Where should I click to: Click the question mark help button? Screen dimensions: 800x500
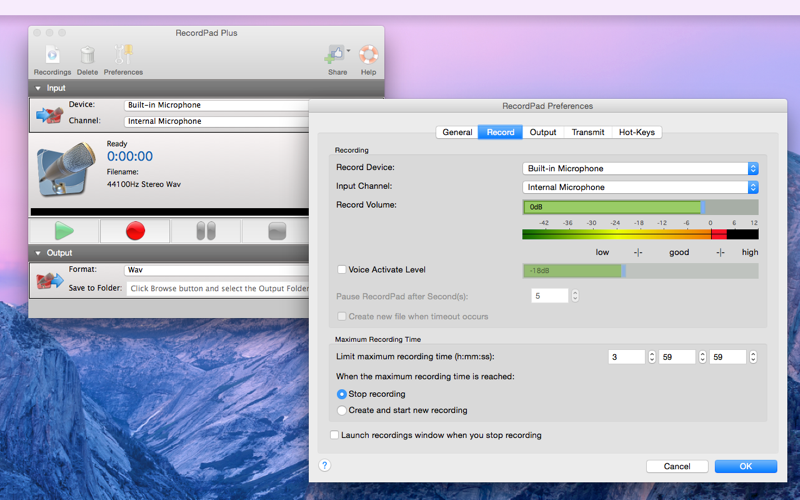coord(324,465)
